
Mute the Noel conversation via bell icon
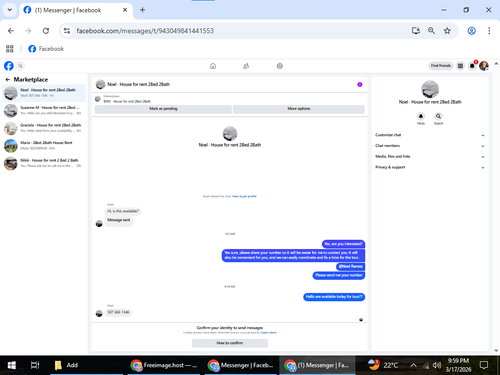[421, 116]
